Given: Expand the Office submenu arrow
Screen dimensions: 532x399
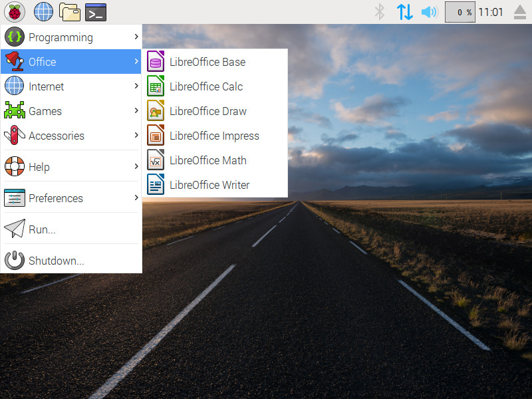Looking at the screenshot, I should point(136,61).
